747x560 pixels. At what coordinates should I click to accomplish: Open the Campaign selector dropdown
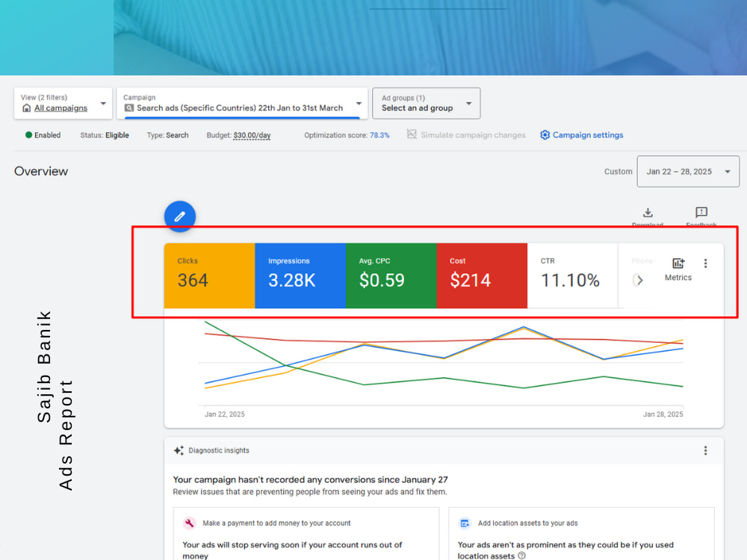[242, 103]
